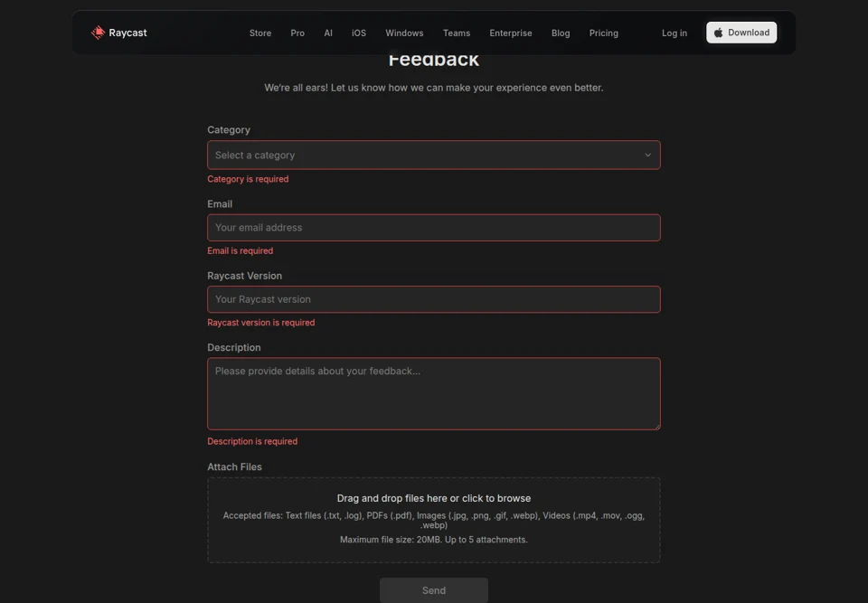Click the Download button
868x603 pixels.
pos(741,33)
